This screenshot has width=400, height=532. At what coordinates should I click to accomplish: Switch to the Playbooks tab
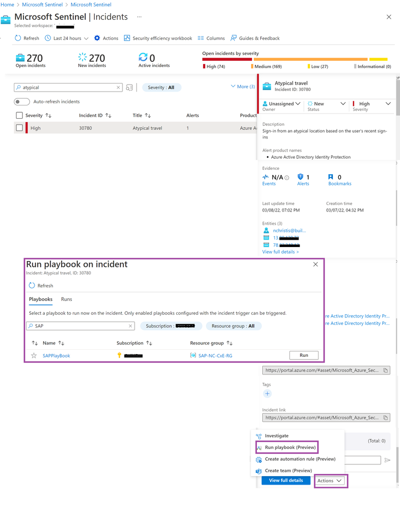pyautogui.click(x=40, y=299)
